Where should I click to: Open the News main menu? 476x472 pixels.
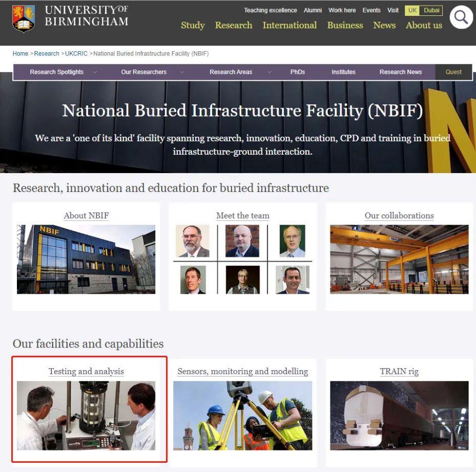click(x=384, y=25)
